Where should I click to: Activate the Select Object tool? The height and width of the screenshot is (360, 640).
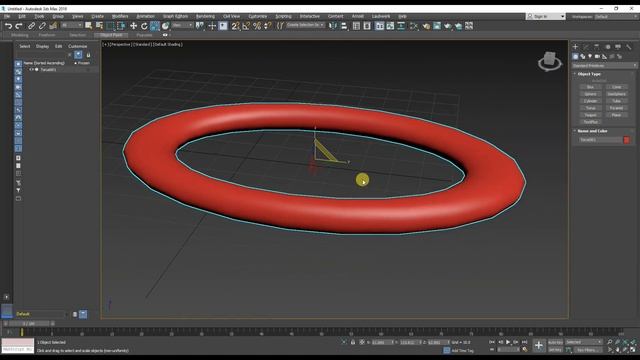(89, 26)
